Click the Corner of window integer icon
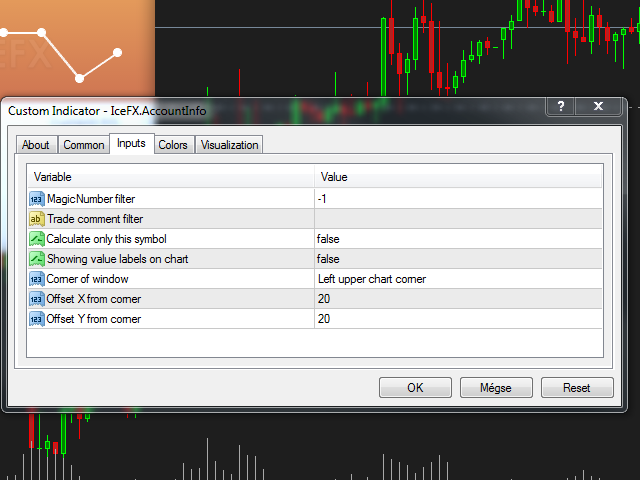The width and height of the screenshot is (640, 480). (x=37, y=279)
